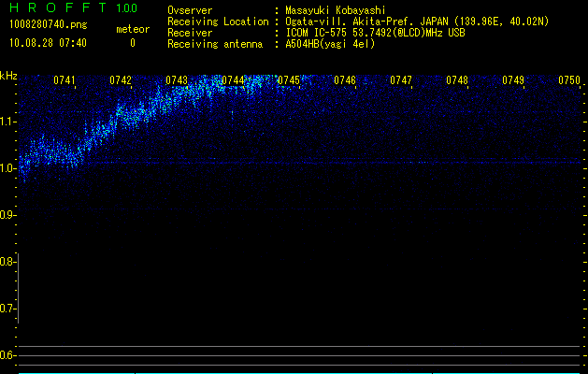Click the A504HB yagi antenna text
Screen dimensions: 588x374
click(x=330, y=44)
